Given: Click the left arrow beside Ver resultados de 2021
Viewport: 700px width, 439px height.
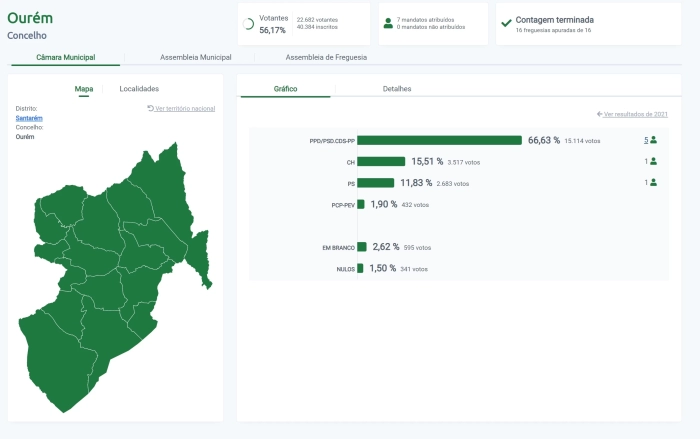Looking at the screenshot, I should point(599,115).
